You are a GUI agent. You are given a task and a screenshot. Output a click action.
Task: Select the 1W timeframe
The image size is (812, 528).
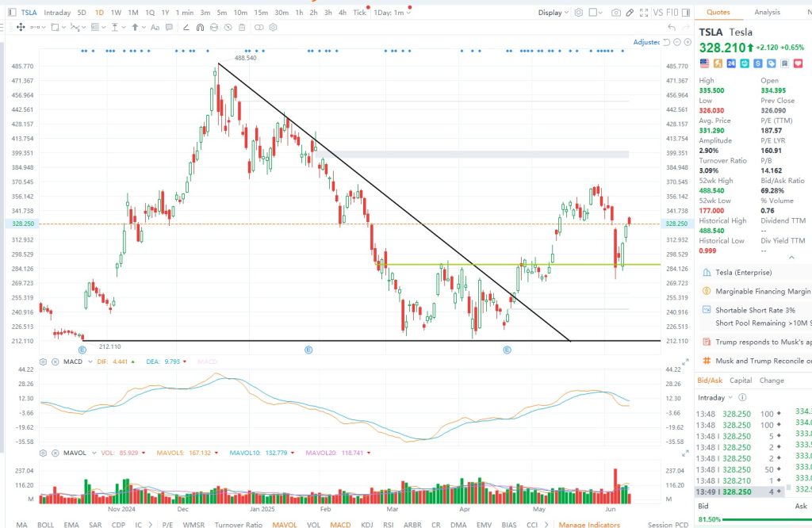[116, 13]
